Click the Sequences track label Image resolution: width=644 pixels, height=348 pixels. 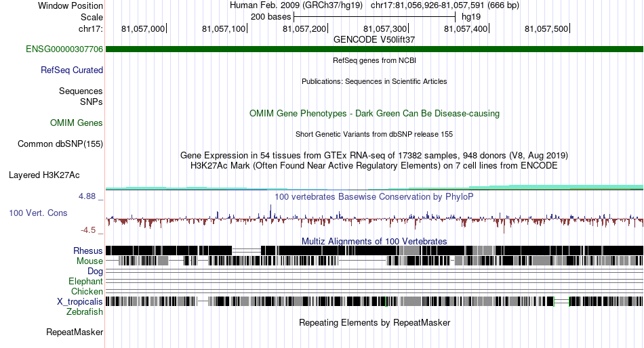(x=81, y=91)
